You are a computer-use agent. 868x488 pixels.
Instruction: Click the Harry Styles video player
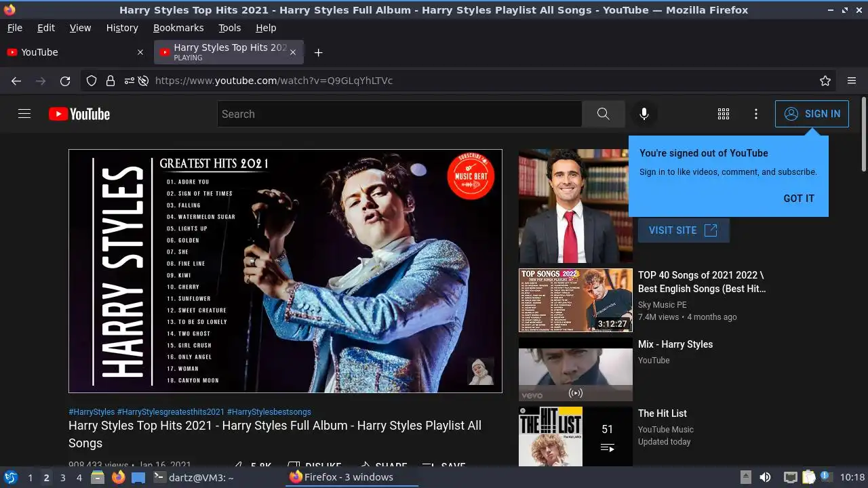[x=285, y=271]
